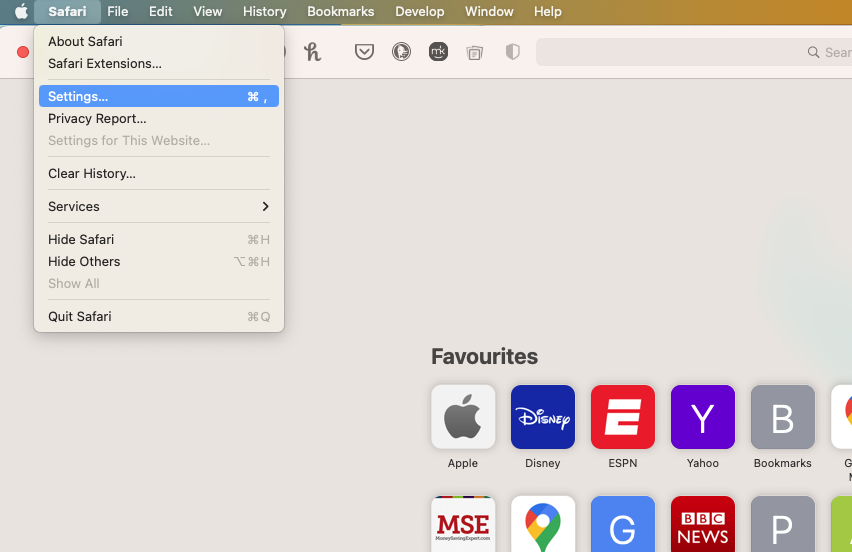Open the Disney favourite

[x=543, y=417]
